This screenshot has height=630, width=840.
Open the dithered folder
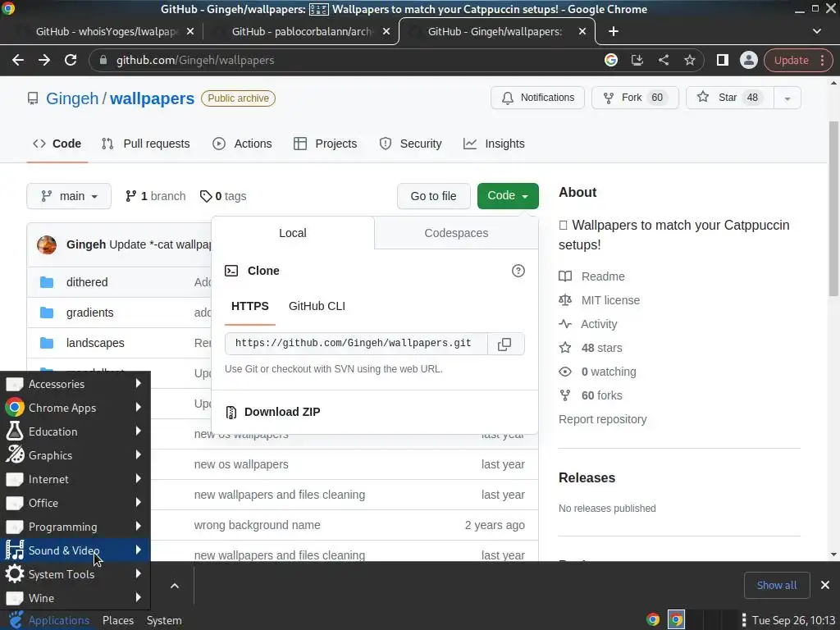(87, 282)
